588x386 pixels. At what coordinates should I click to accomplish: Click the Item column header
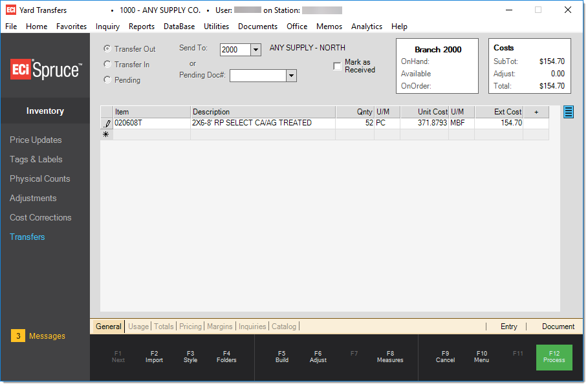click(x=153, y=113)
